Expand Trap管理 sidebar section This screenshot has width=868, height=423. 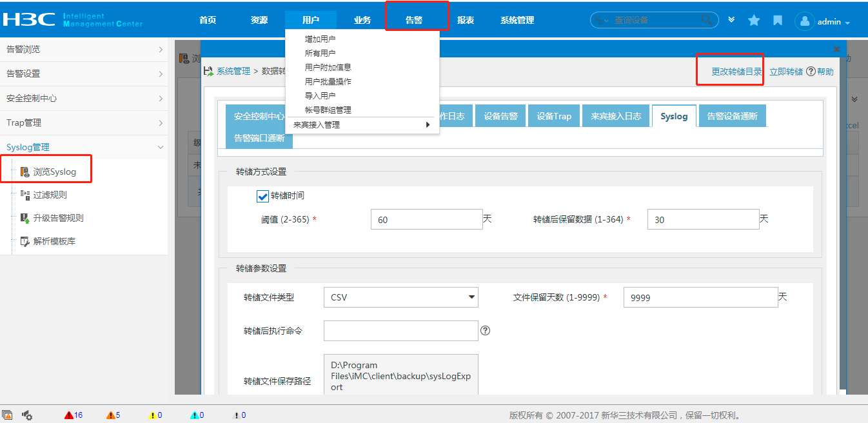tap(84, 123)
